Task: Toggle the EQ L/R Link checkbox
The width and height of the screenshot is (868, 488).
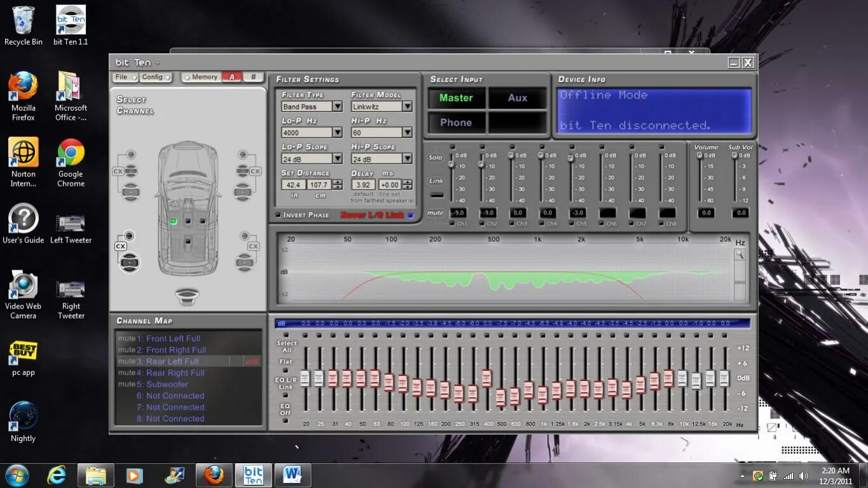Action: pyautogui.click(x=285, y=394)
